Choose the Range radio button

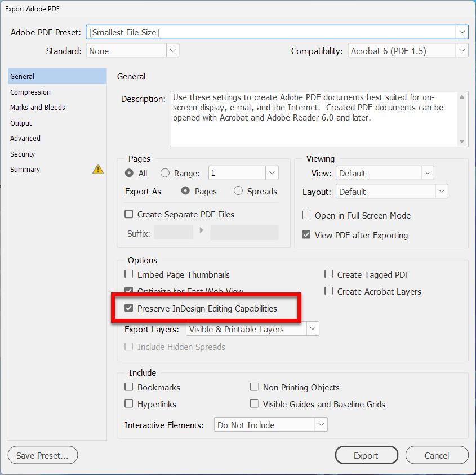tap(165, 173)
